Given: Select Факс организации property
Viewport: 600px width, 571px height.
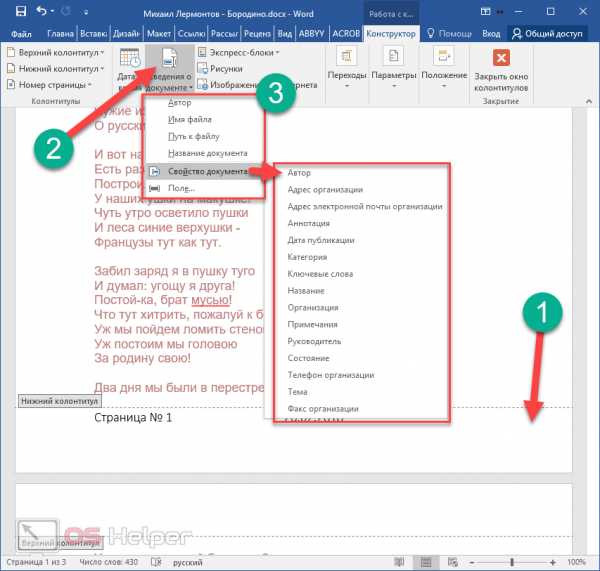Looking at the screenshot, I should coord(323,408).
